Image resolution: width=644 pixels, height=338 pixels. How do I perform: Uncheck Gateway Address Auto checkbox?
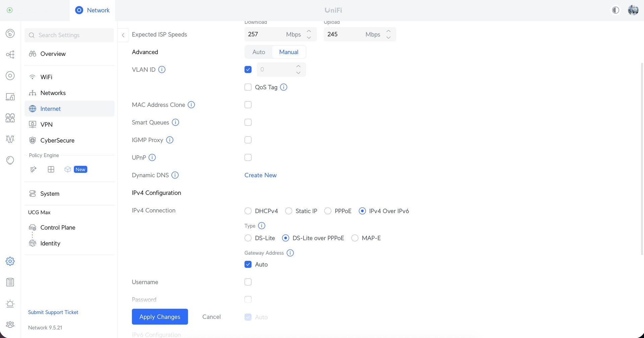click(x=248, y=264)
